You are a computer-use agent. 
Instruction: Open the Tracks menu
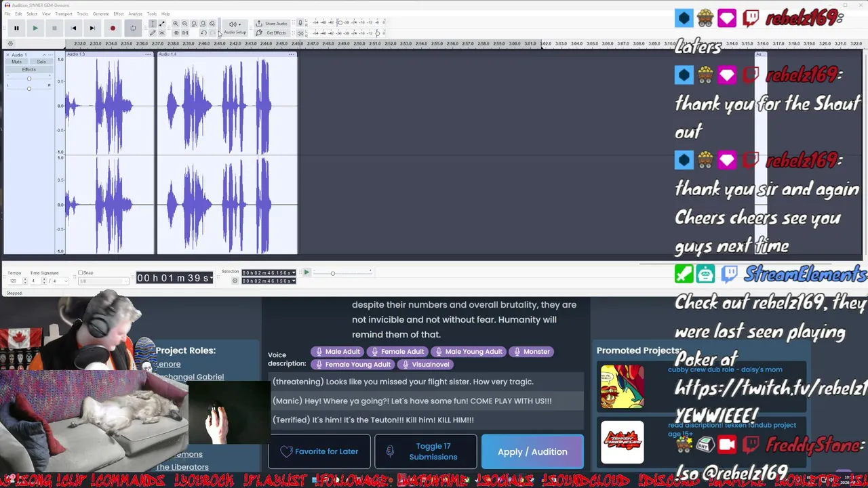coord(83,14)
